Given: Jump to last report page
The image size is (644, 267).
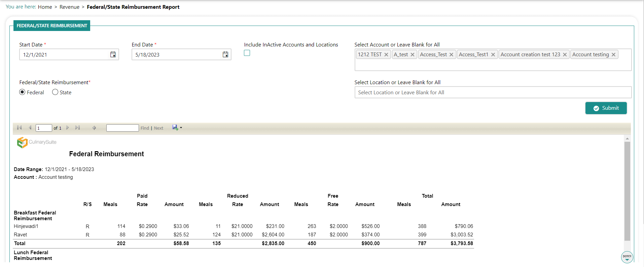Looking at the screenshot, I should pyautogui.click(x=78, y=128).
